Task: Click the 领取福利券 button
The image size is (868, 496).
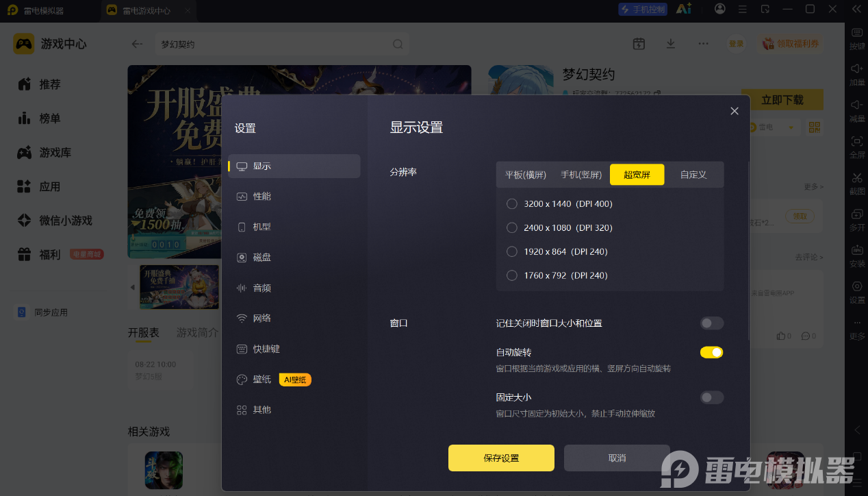Action: coord(791,44)
